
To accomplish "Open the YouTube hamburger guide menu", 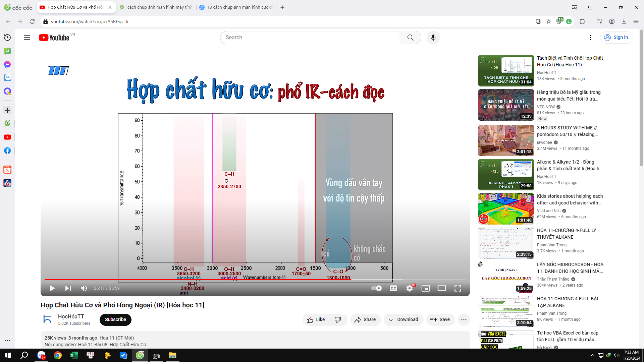I will coord(27,38).
